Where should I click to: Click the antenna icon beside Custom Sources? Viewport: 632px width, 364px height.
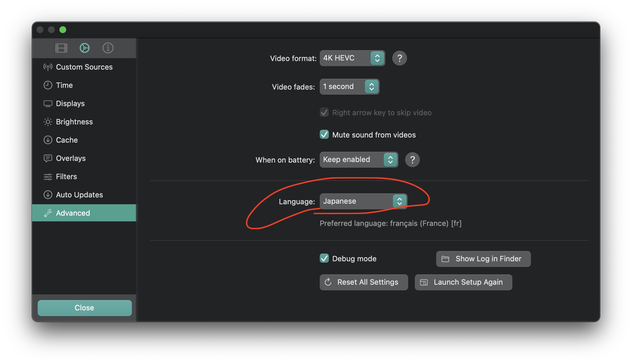(48, 67)
